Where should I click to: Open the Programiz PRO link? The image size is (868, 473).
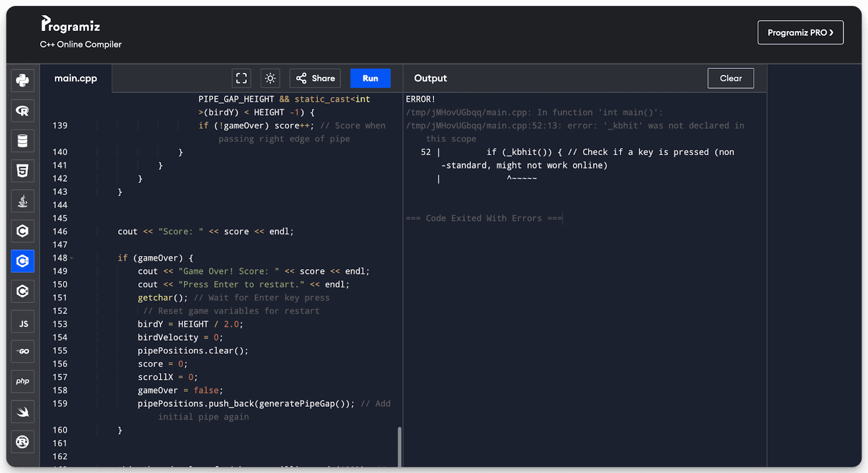coord(800,33)
